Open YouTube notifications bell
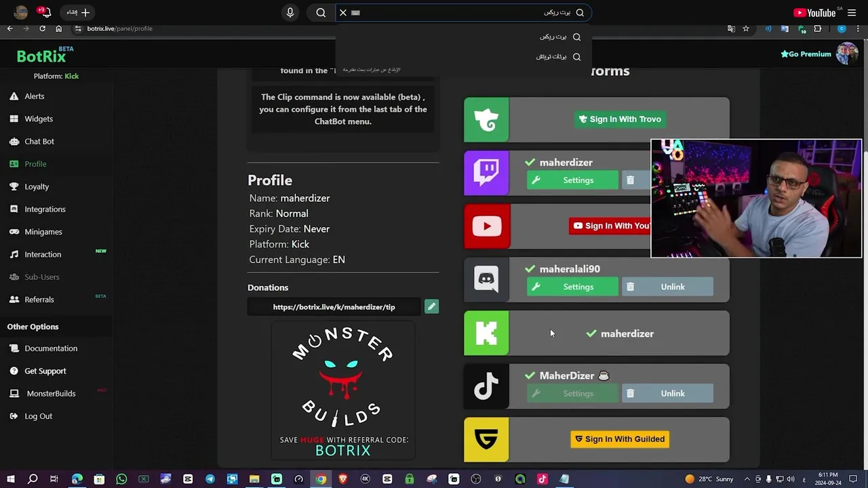The image size is (868, 488). point(45,12)
